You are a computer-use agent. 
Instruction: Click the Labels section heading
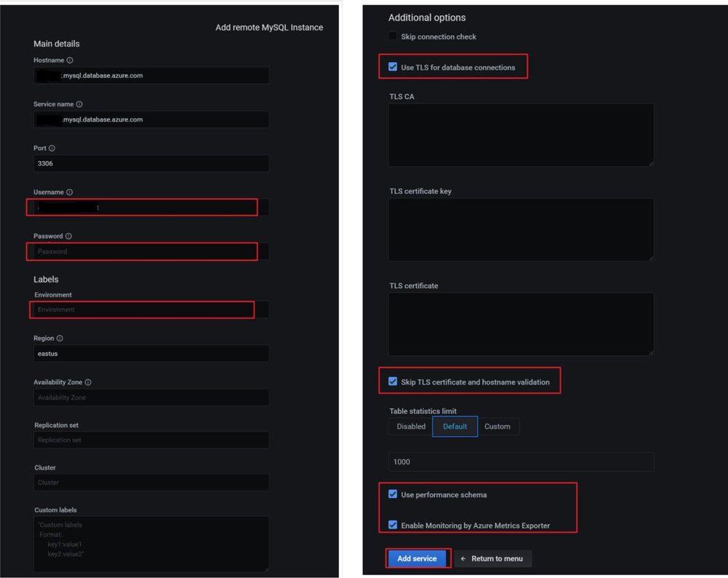tap(46, 279)
